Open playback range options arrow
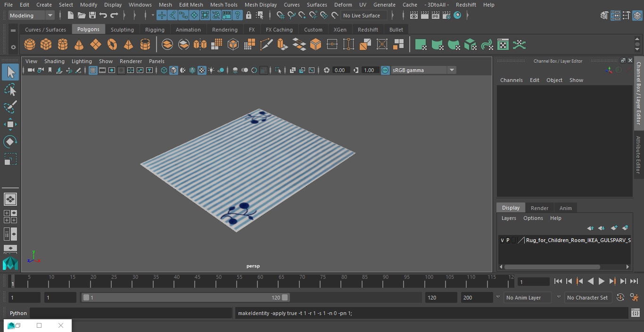The height and width of the screenshot is (332, 644). click(x=498, y=298)
